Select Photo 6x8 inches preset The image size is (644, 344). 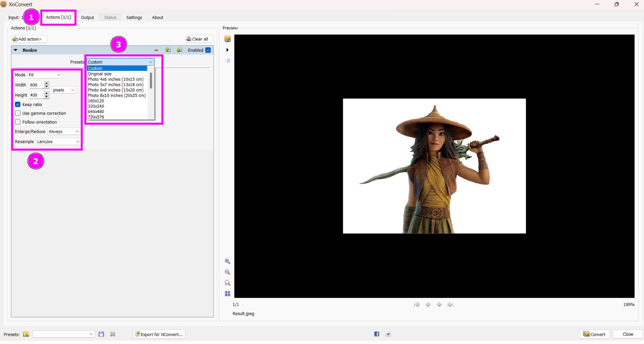(x=116, y=90)
